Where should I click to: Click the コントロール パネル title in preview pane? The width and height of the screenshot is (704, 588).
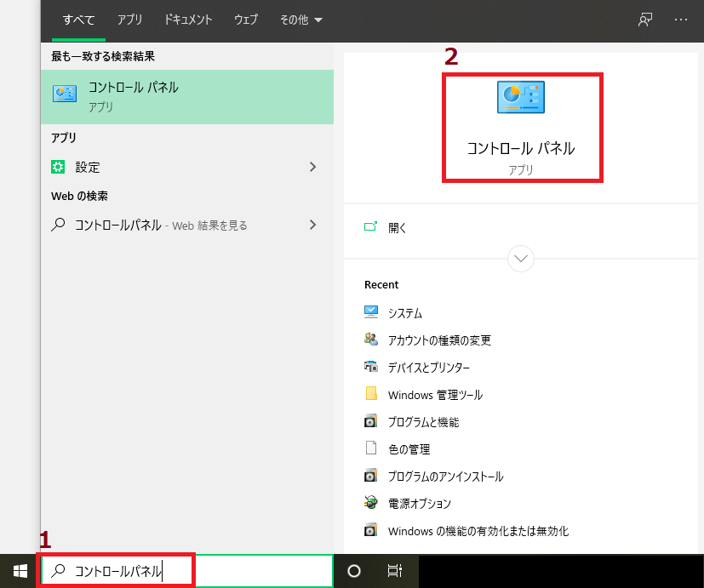tap(521, 148)
